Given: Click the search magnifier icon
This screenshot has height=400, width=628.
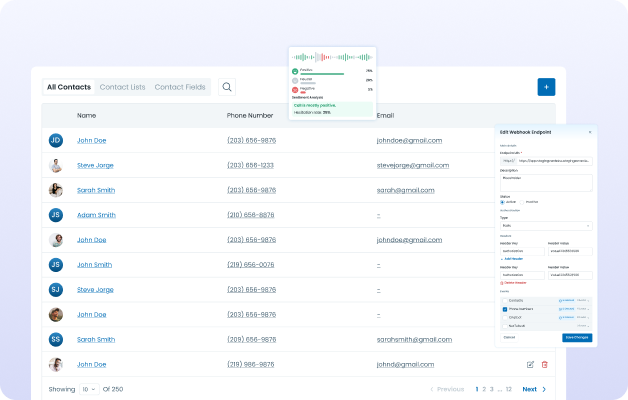Looking at the screenshot, I should [228, 87].
